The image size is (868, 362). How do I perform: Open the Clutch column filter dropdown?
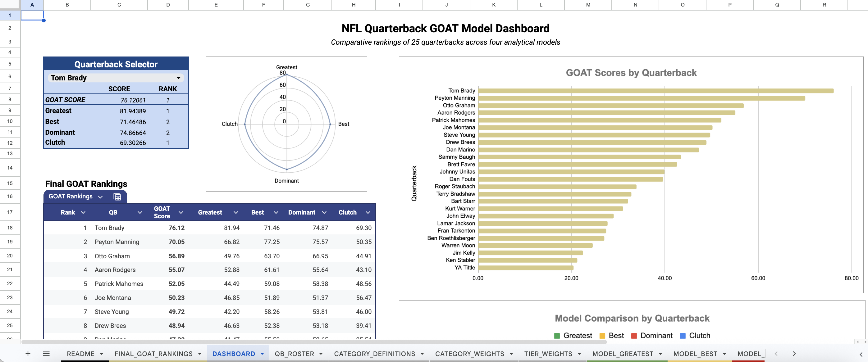(x=368, y=212)
